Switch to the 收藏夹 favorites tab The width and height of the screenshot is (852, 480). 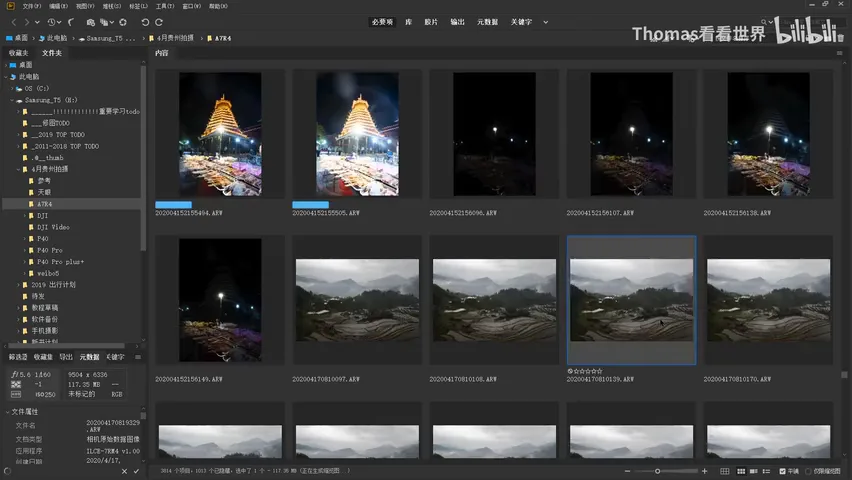(x=18, y=53)
